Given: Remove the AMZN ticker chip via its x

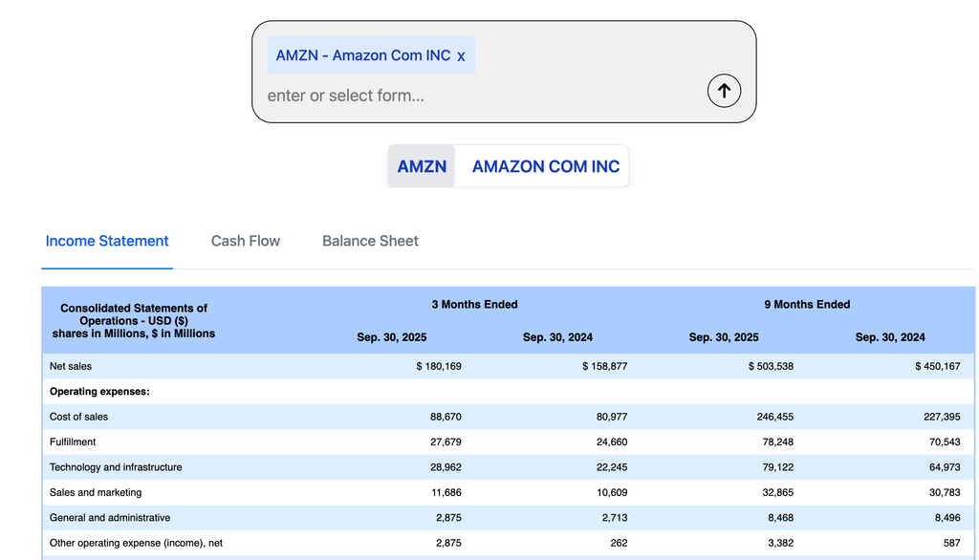Looking at the screenshot, I should click(461, 54).
